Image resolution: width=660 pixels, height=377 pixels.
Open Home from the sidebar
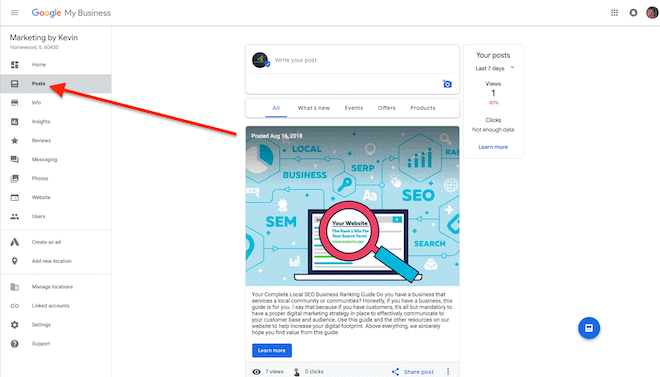click(56, 65)
